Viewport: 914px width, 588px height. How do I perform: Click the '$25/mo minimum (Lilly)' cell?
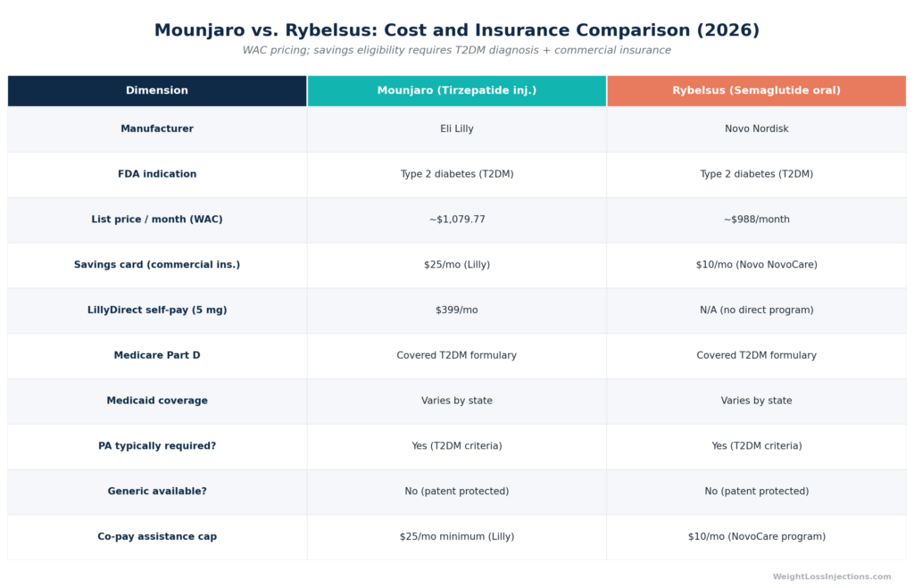pos(456,537)
